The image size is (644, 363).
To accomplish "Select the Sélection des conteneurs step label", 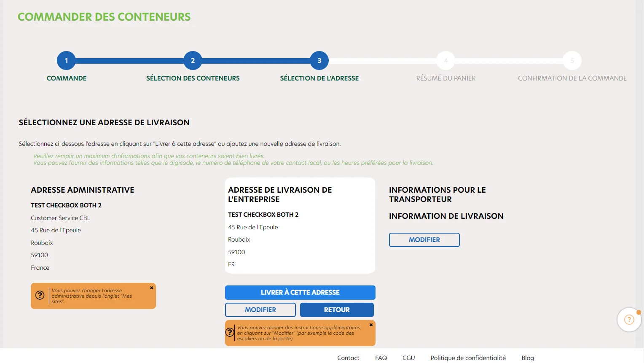I will pos(193,78).
